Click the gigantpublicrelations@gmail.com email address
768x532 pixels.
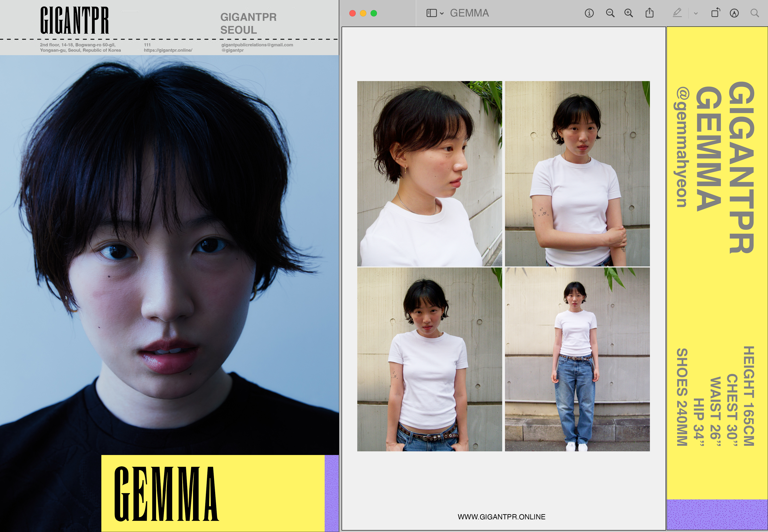coord(257,45)
